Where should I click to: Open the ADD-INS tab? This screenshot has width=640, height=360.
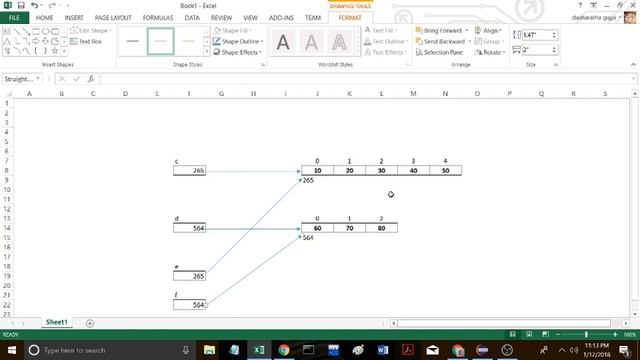coord(281,18)
